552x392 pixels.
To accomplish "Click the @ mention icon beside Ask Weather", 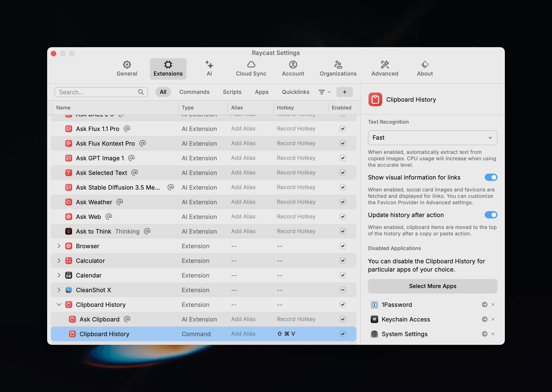I will (x=120, y=202).
